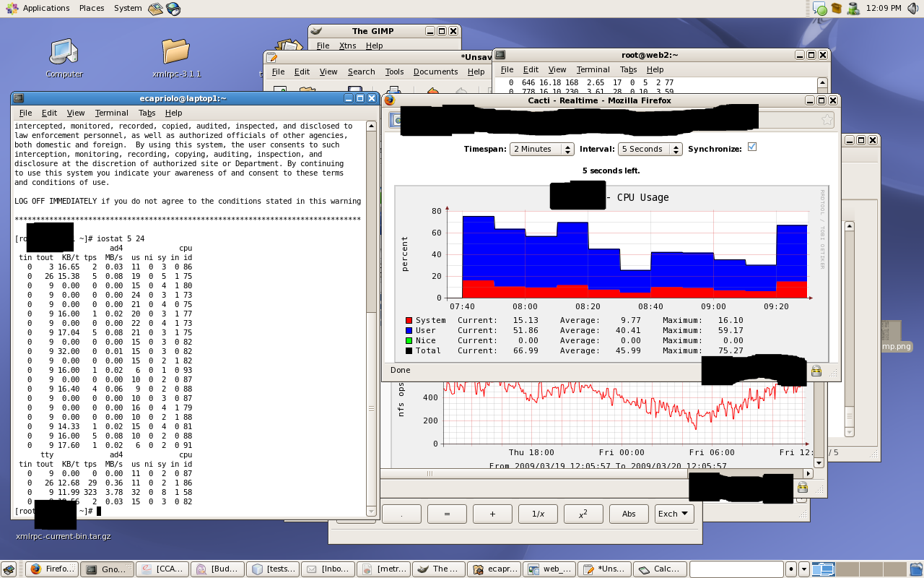Click the Firefox icon in Cacti titlebar
Viewport: 924px width, 578px height.
click(x=390, y=100)
